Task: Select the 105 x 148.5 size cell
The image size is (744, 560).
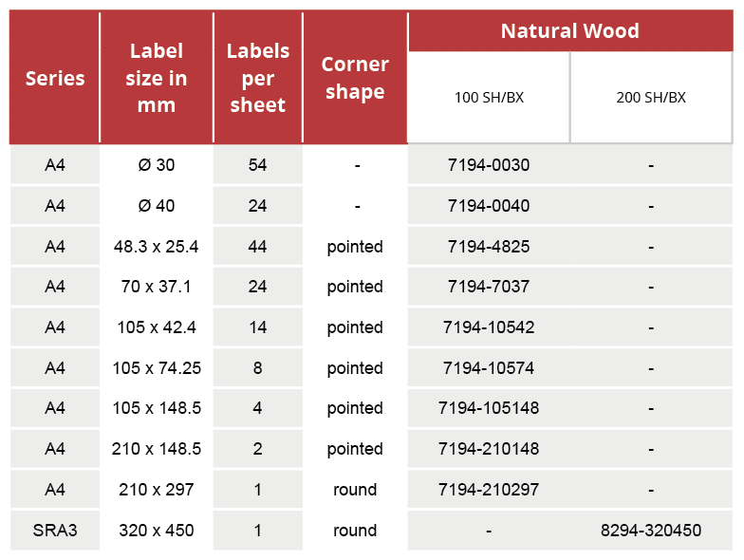Action: (x=156, y=408)
